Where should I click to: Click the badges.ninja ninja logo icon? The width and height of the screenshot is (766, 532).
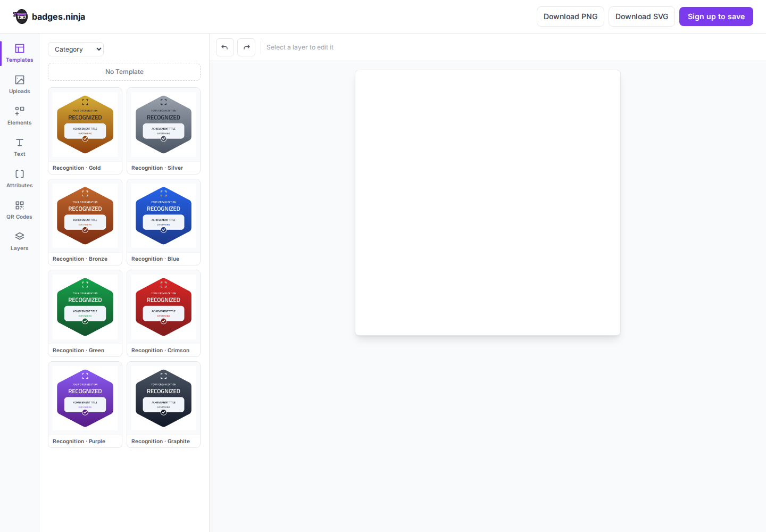[x=20, y=16]
